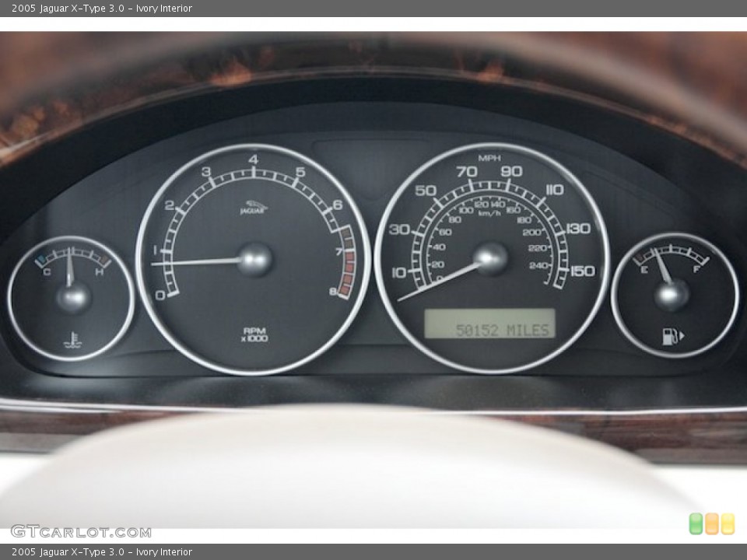Click the fuel pump icon

672,336
